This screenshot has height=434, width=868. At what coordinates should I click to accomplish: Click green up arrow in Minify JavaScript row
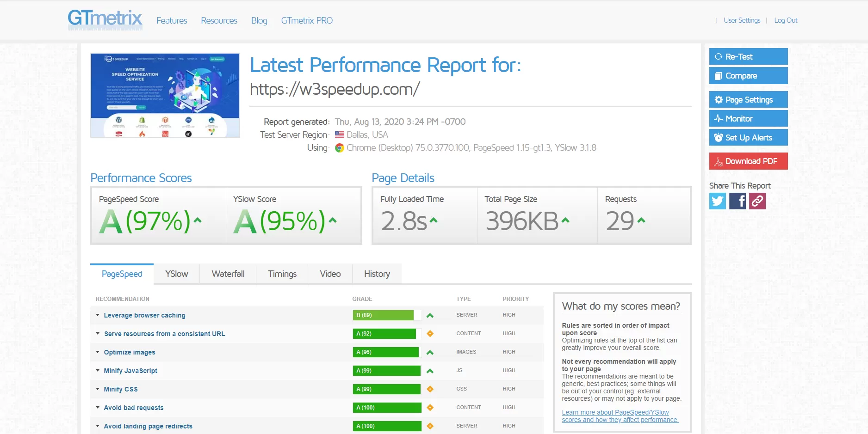click(x=430, y=371)
